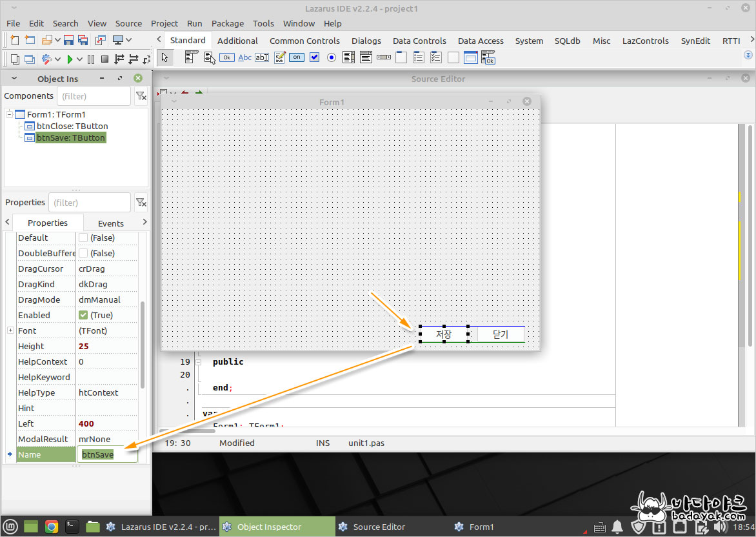Pick the TComboBox component in palette

point(366,57)
